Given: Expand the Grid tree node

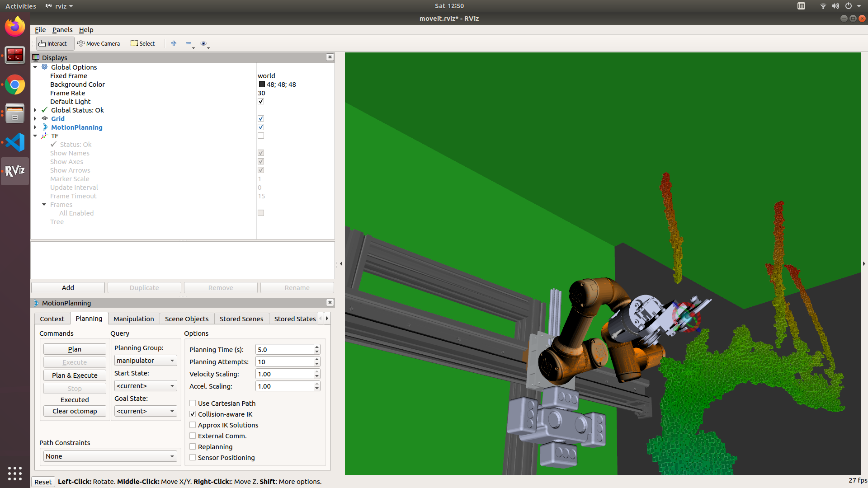Looking at the screenshot, I should [x=35, y=118].
